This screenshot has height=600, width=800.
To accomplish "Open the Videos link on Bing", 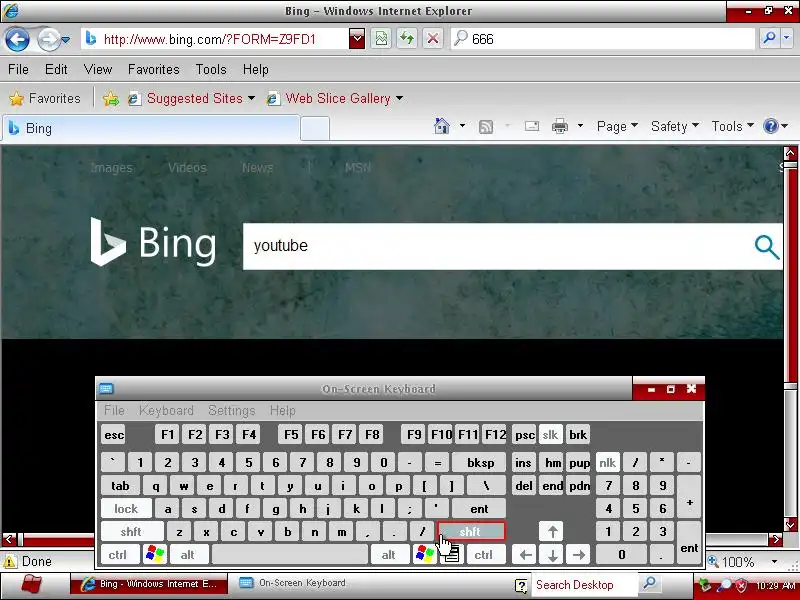I will (x=187, y=168).
